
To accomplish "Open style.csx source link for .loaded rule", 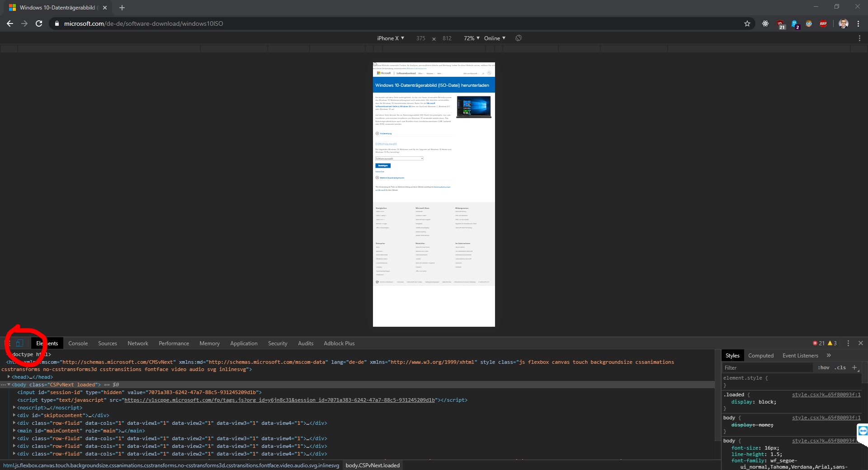I will coord(826,395).
